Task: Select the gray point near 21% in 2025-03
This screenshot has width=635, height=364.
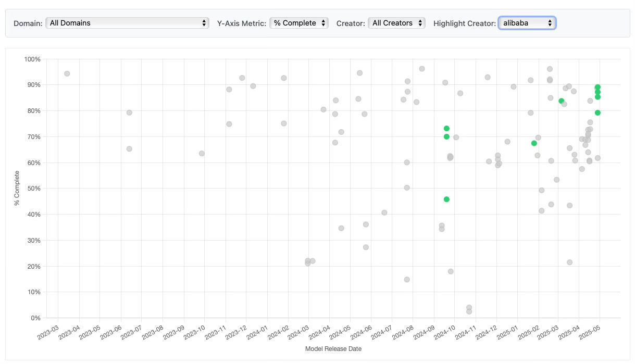Action: tap(569, 262)
